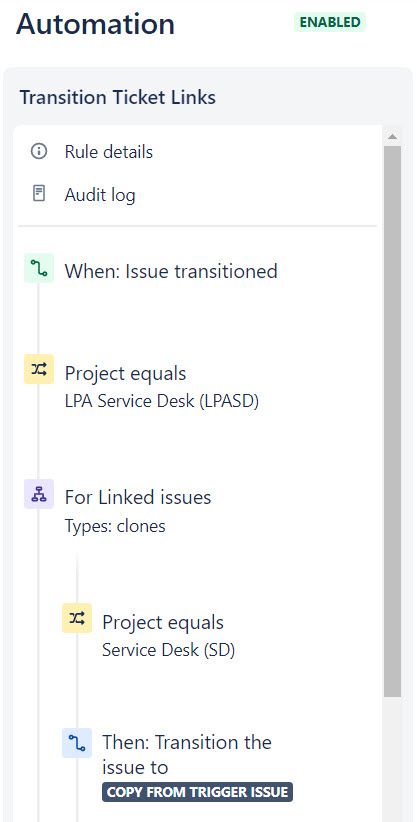Click the purple Linked issues branch icon
Viewport: 417px width, 822px height.
[39, 494]
